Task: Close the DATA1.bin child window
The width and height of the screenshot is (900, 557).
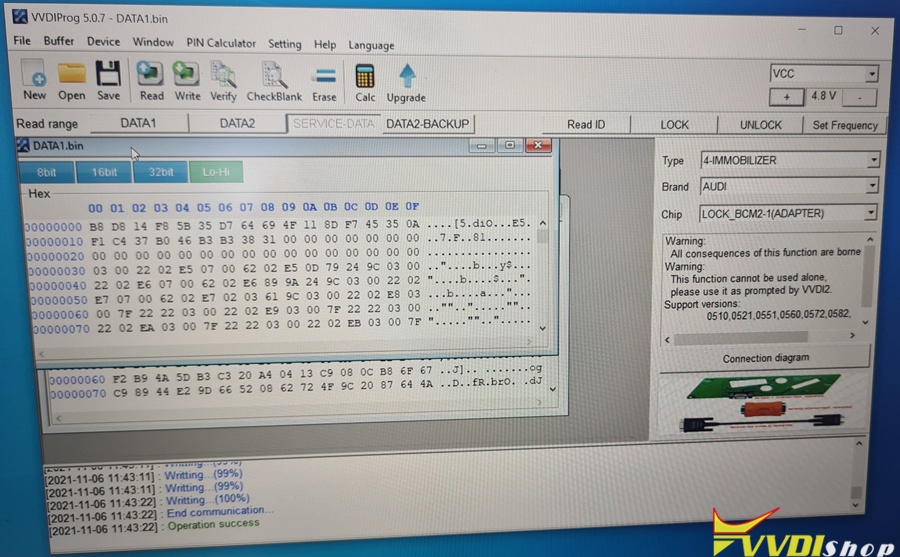Action: tap(538, 145)
